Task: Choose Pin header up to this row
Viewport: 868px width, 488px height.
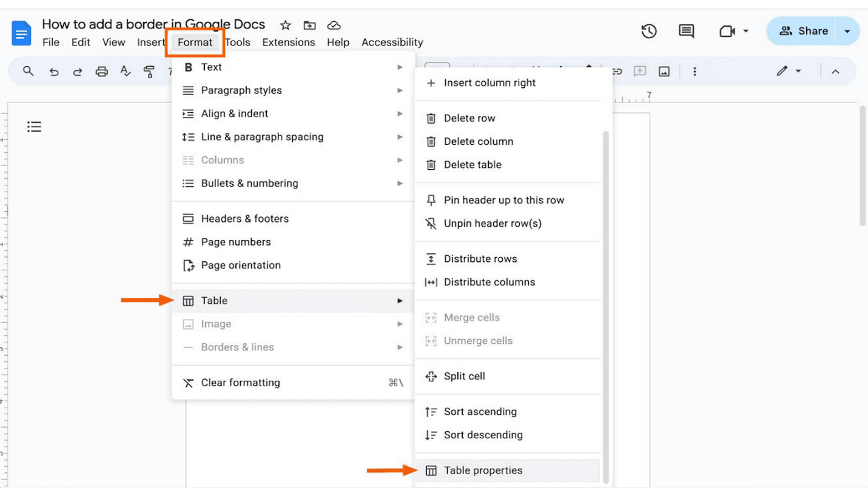Action: pyautogui.click(x=508, y=200)
